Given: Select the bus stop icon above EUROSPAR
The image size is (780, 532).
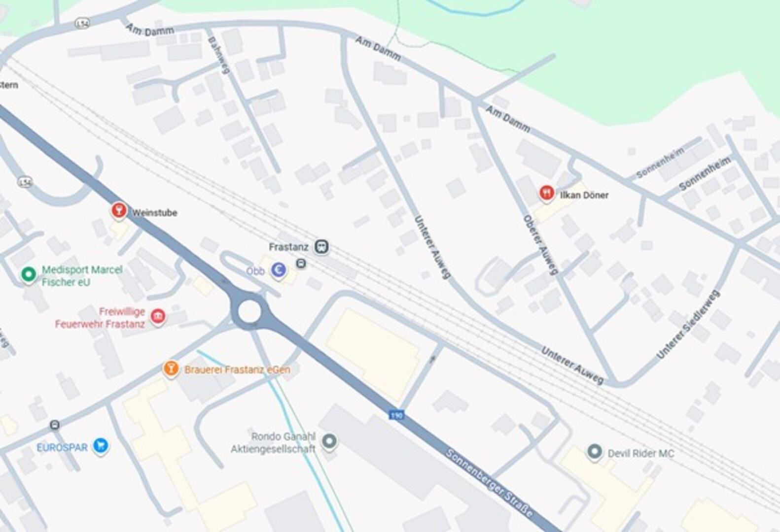Looking at the screenshot, I should point(55,425).
